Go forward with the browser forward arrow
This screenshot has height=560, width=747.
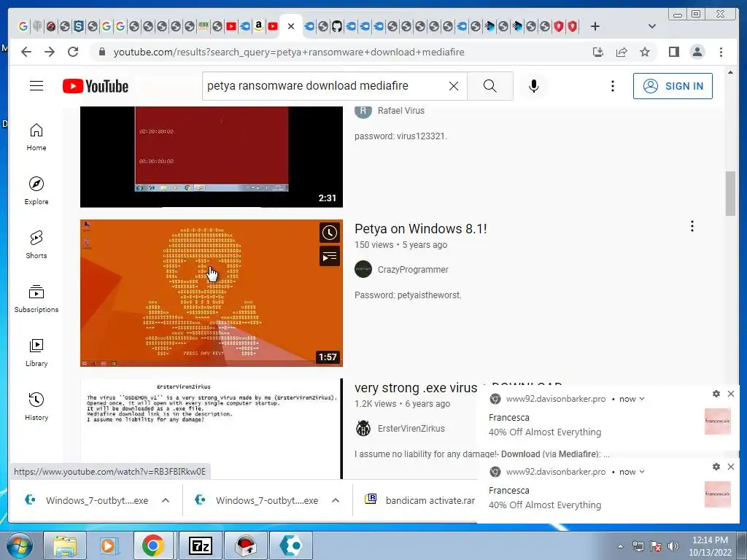[x=50, y=52]
